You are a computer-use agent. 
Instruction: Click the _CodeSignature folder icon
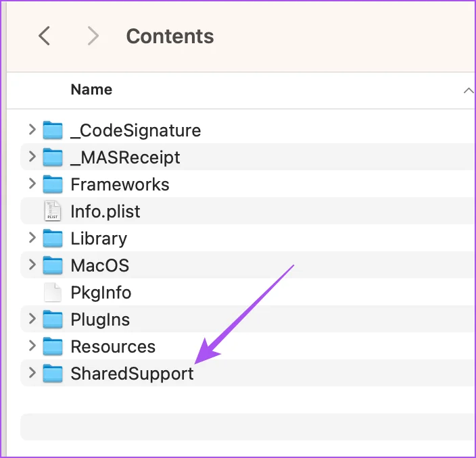click(53, 130)
